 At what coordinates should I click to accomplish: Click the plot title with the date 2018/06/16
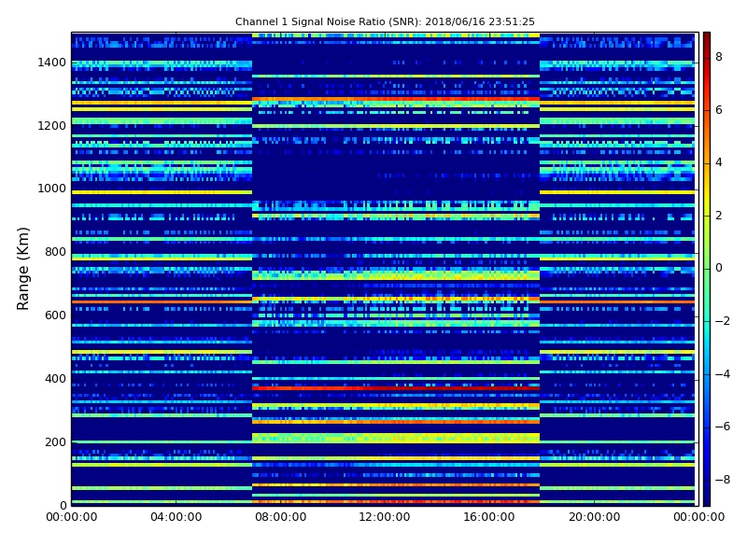pyautogui.click(x=385, y=21)
